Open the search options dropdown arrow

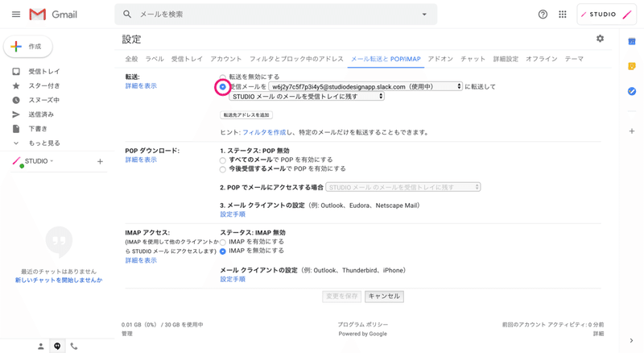[424, 15]
